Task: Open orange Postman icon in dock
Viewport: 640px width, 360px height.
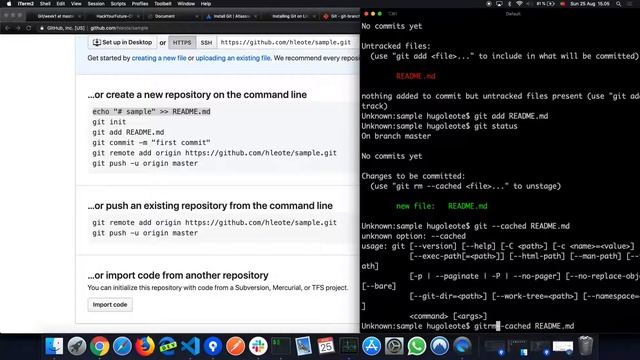Action: 236,346
